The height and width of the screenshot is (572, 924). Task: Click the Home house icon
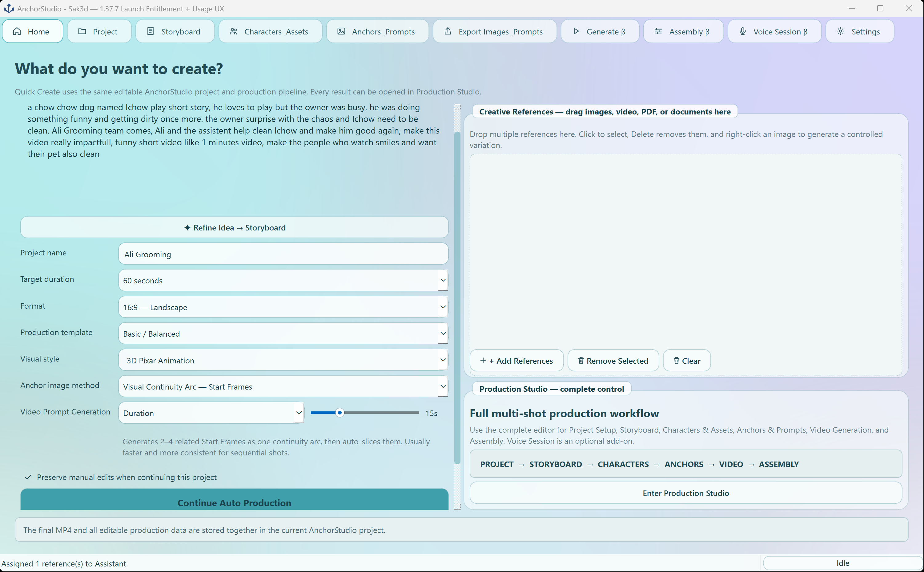point(17,31)
